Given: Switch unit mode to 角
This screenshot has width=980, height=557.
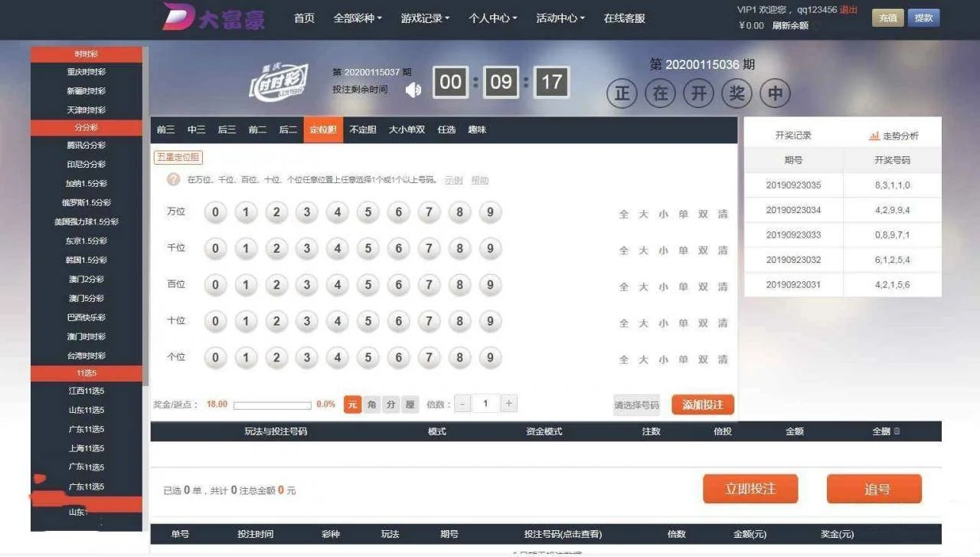Looking at the screenshot, I should 371,405.
